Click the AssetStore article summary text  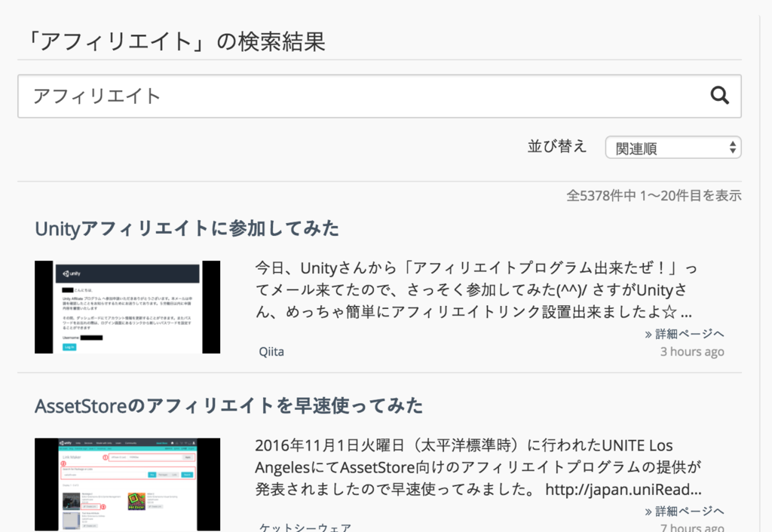coord(479,467)
